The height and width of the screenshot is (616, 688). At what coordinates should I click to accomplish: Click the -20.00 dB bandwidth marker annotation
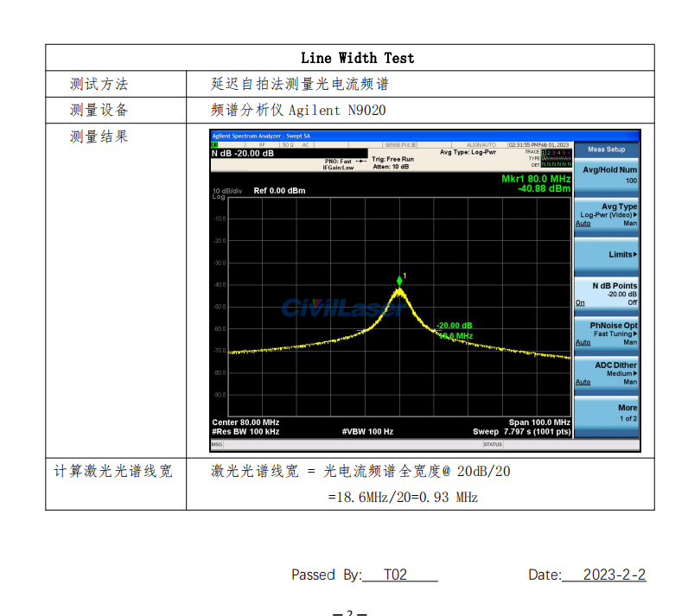[x=454, y=326]
